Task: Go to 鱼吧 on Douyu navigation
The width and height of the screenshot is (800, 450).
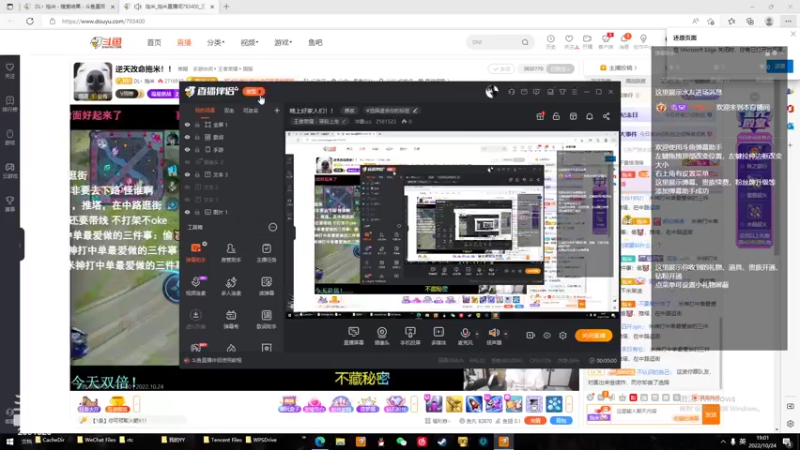Action: (315, 42)
